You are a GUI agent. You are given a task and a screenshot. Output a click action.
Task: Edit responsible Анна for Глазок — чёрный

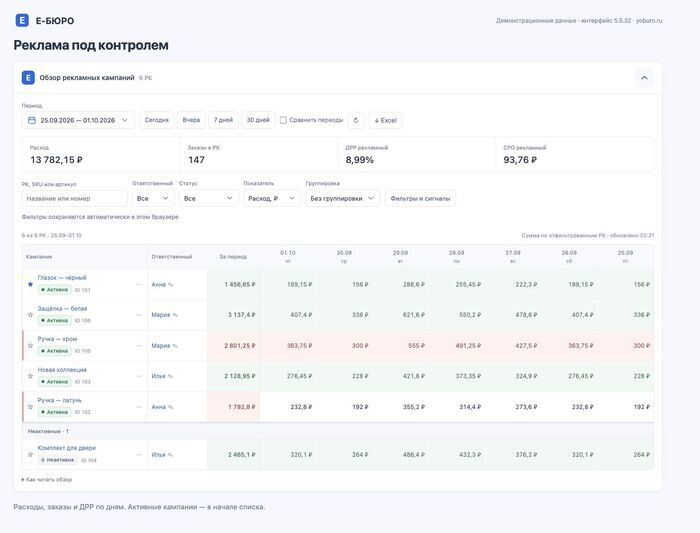pos(170,284)
